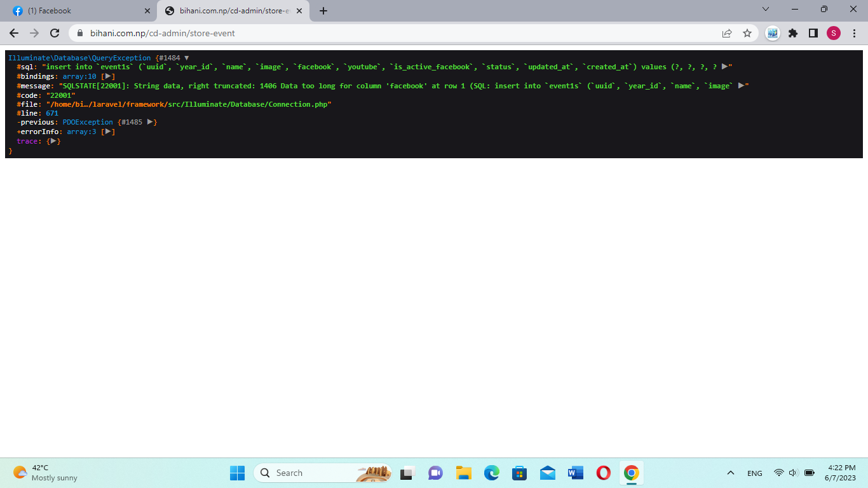This screenshot has height=488, width=868.
Task: Open the profile avatar S
Action: point(833,33)
